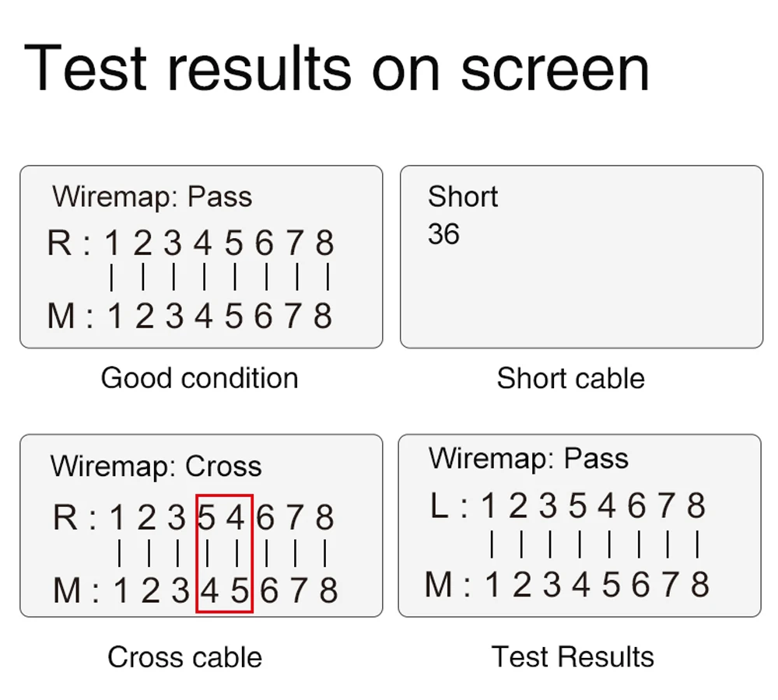Image resolution: width=778 pixels, height=700 pixels.
Task: Click the "Cross cable" caption
Action: pyautogui.click(x=184, y=657)
